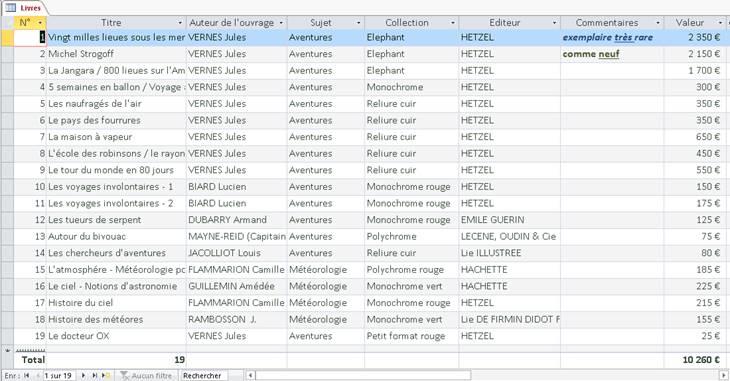Switch to the Livres tab
This screenshot has height=381, width=730.
[24, 8]
